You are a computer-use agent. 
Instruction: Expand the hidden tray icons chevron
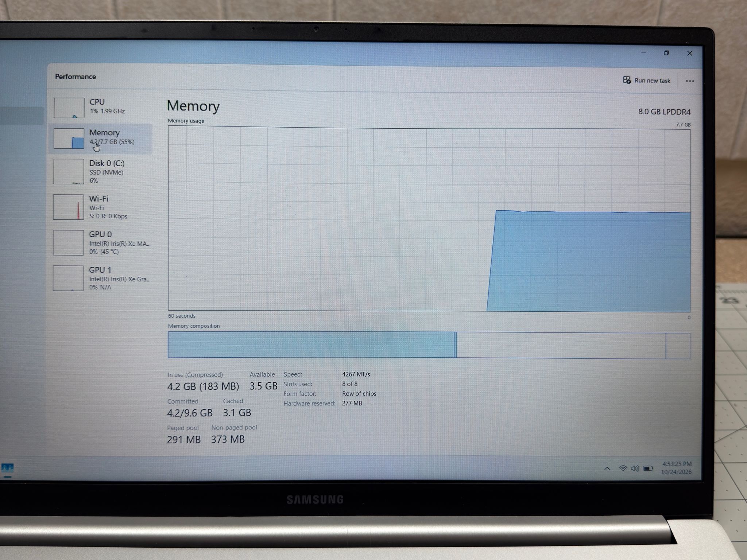point(607,468)
